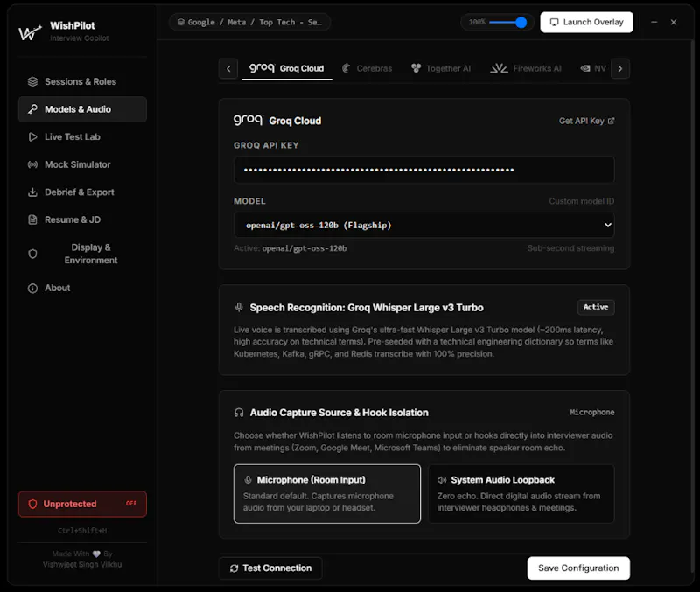Image resolution: width=700 pixels, height=592 pixels.
Task: Click the refresh icon in Test Connection
Action: [x=234, y=568]
